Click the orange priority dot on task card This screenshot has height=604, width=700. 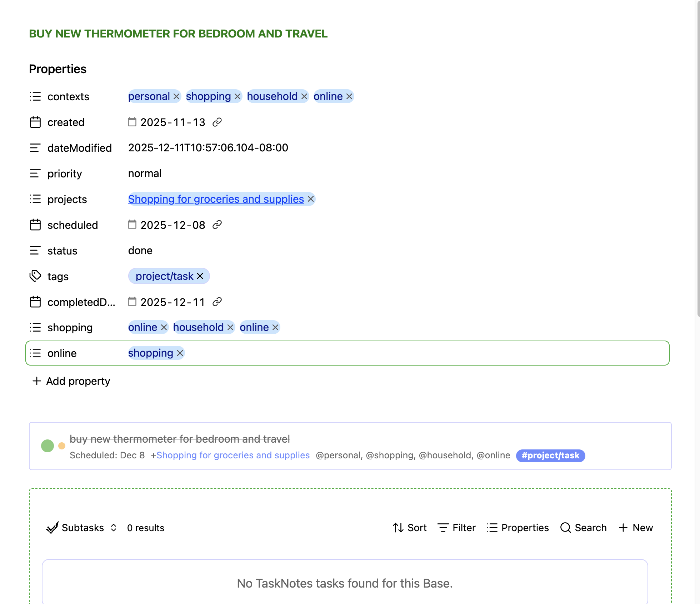(62, 446)
